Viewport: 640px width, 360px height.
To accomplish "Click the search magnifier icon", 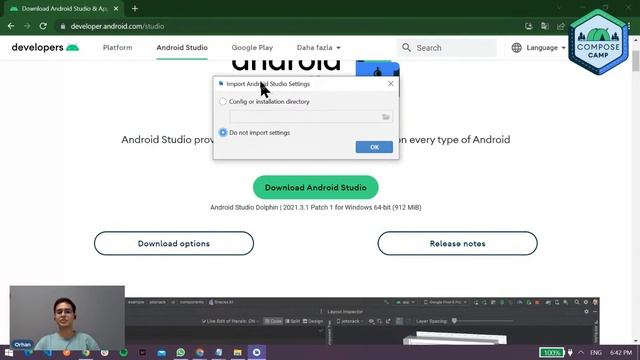I will 406,48.
